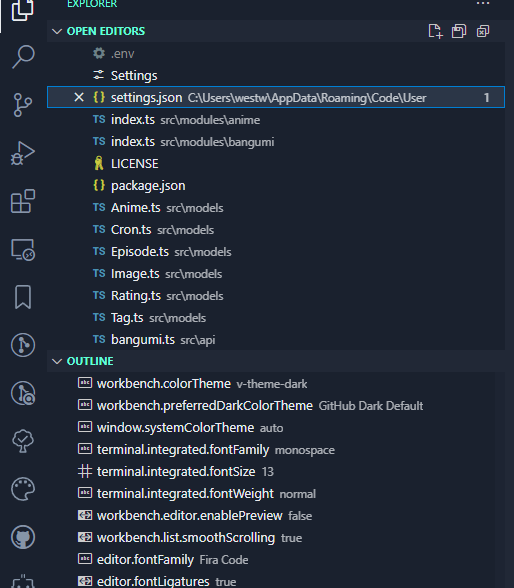Viewport: 514px width, 588px height.
Task: Click the settings.json problem count badge
Action: click(x=487, y=98)
